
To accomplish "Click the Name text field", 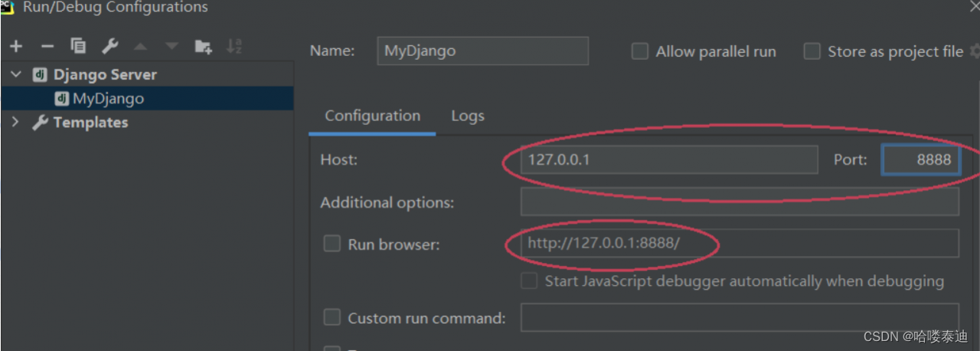I will [x=482, y=51].
